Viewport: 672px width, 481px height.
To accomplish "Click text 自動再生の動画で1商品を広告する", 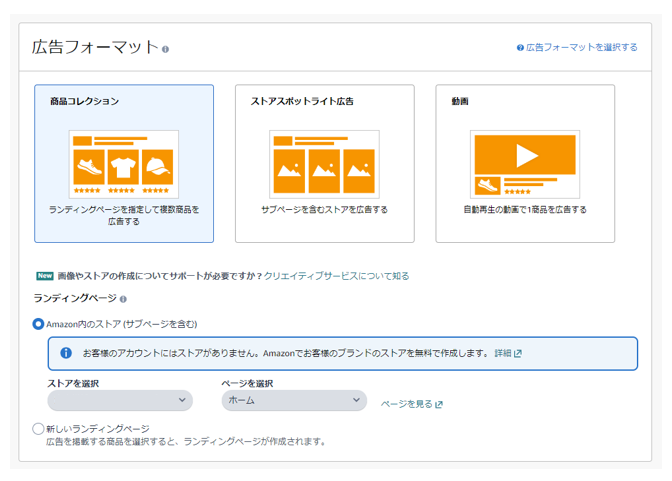I will click(x=525, y=210).
